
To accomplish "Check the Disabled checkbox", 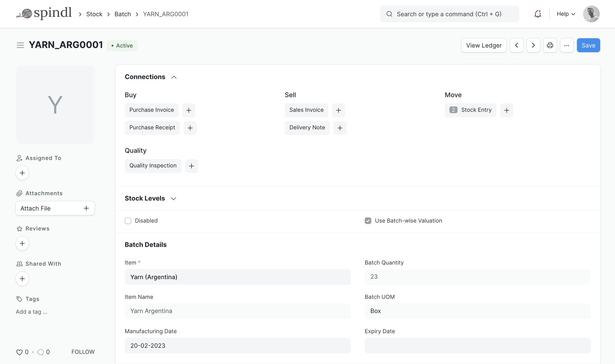I will tap(128, 221).
